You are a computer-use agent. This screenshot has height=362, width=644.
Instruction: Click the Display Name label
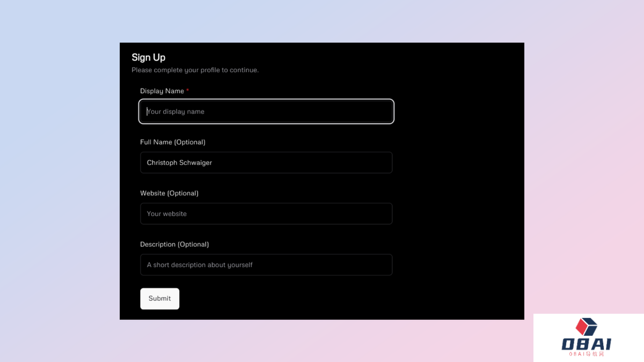tap(162, 91)
